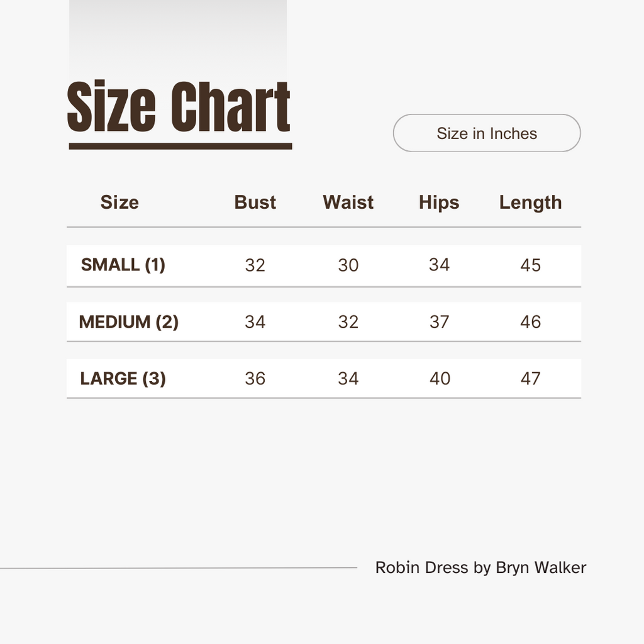The height and width of the screenshot is (644, 644).
Task: Select the bust value 36 for Large
Action: coord(255,379)
